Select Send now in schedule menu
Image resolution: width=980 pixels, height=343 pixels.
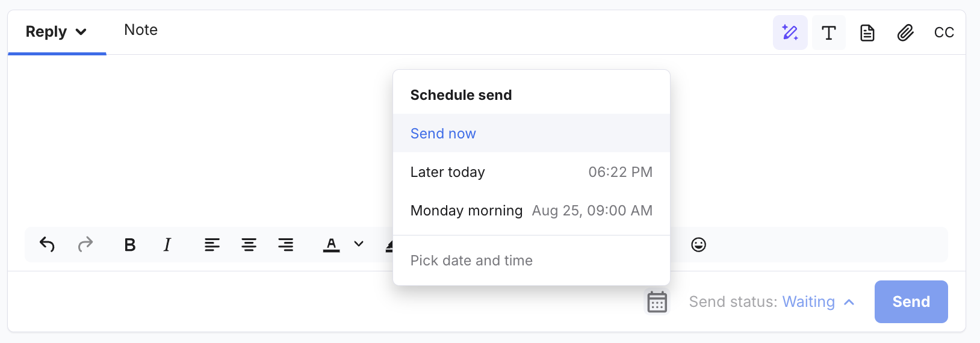coord(532,133)
